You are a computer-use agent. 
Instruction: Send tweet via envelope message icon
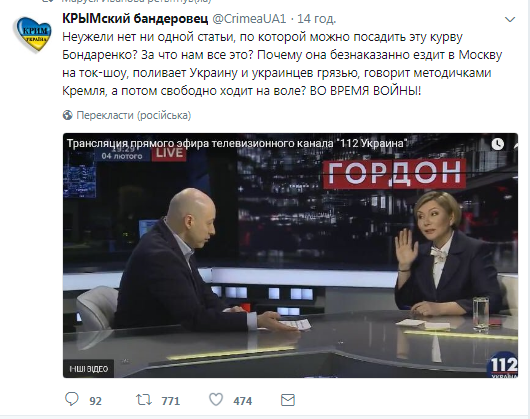288,400
